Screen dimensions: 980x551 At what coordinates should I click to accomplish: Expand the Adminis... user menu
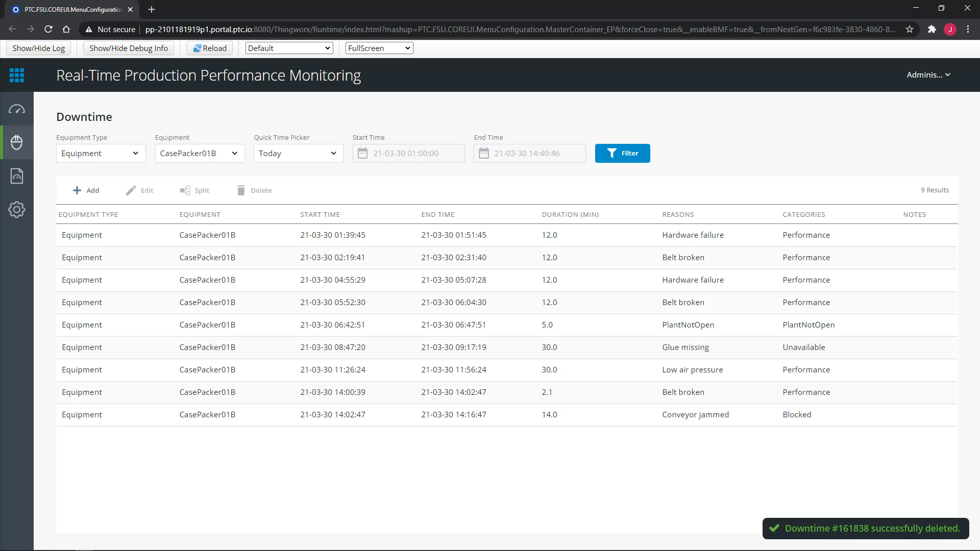(928, 75)
